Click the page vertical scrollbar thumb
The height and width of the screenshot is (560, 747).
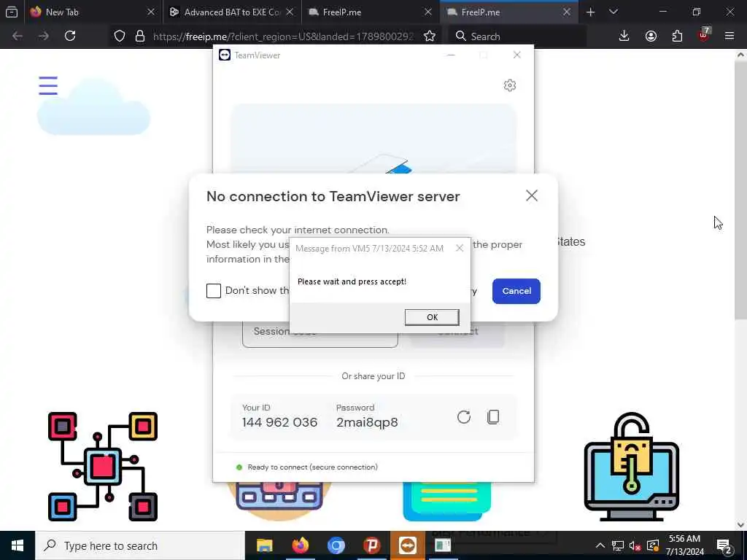click(740, 190)
